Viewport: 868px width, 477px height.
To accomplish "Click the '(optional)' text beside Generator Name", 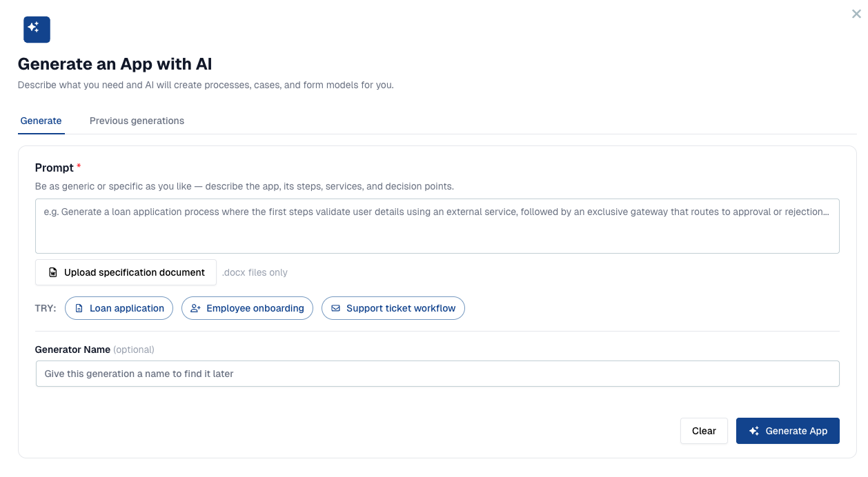I will pyautogui.click(x=134, y=349).
